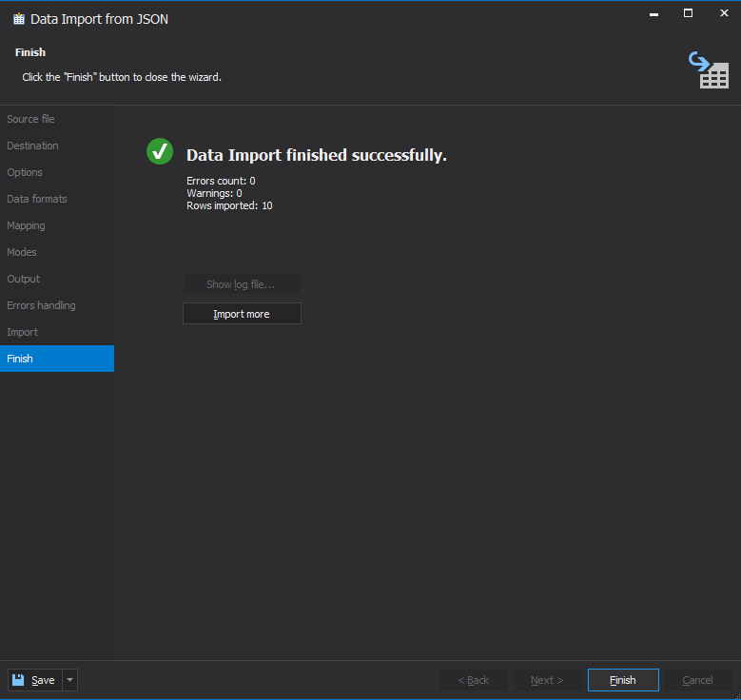Click the Back button
Image resolution: width=741 pixels, height=700 pixels.
tap(473, 680)
